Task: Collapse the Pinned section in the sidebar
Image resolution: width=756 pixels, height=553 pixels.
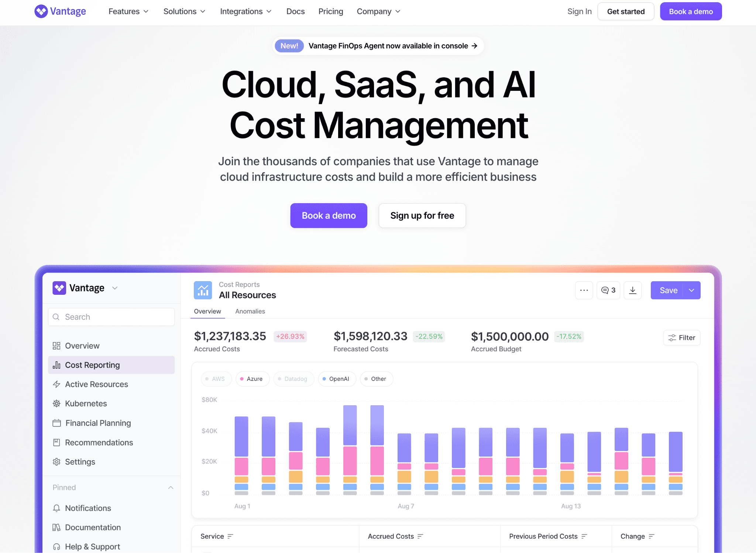Action: tap(171, 488)
